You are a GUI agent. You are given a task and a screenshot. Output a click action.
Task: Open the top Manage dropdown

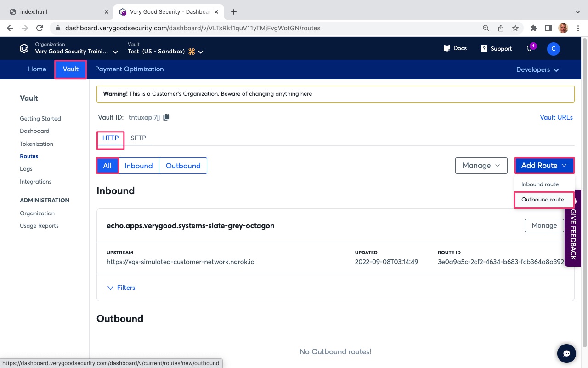[481, 166]
